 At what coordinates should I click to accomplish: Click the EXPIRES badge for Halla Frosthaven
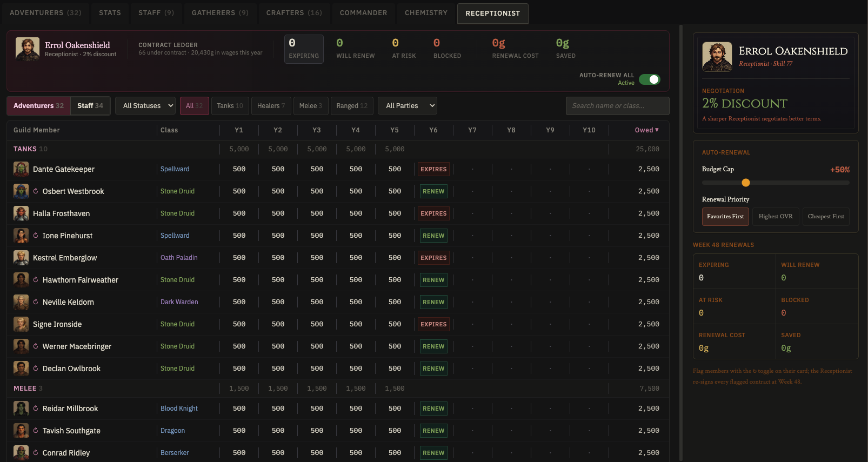(433, 213)
